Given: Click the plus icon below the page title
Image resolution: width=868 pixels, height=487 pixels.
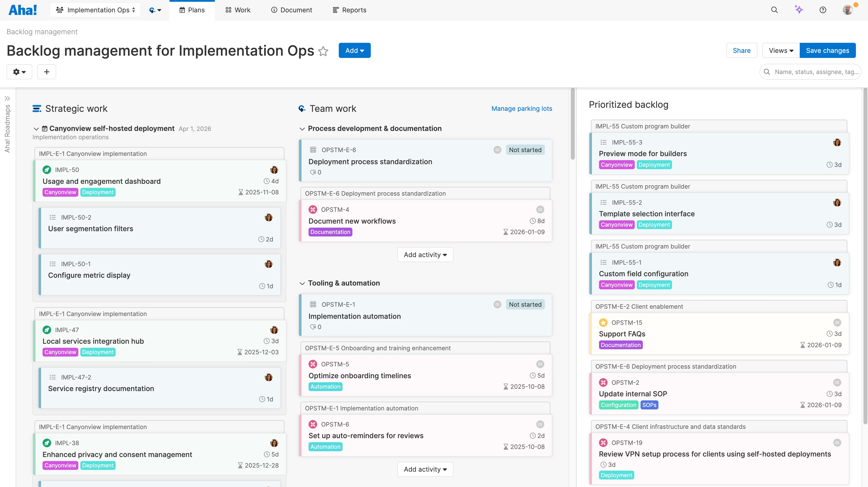Looking at the screenshot, I should pos(47,72).
